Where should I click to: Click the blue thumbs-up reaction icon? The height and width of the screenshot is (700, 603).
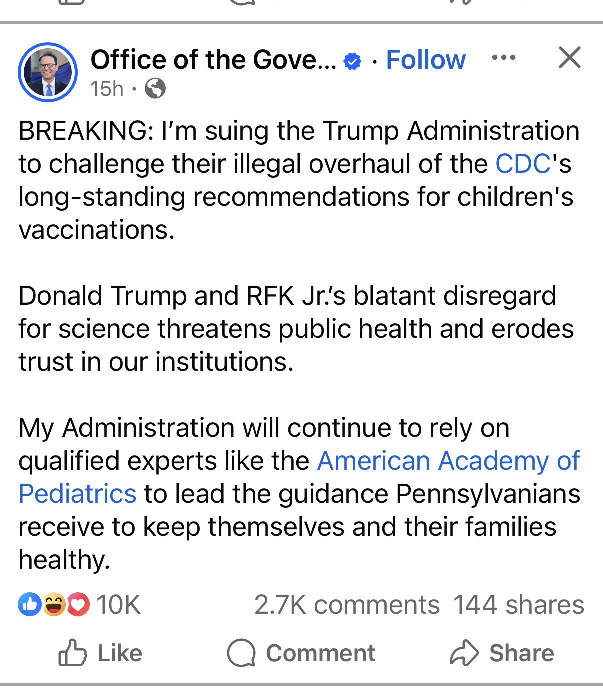click(x=29, y=605)
